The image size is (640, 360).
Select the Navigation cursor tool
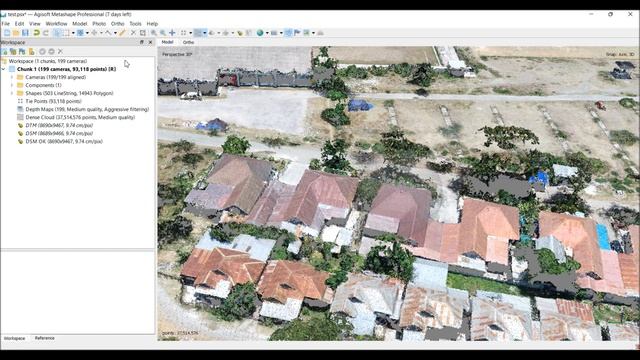coord(57,33)
